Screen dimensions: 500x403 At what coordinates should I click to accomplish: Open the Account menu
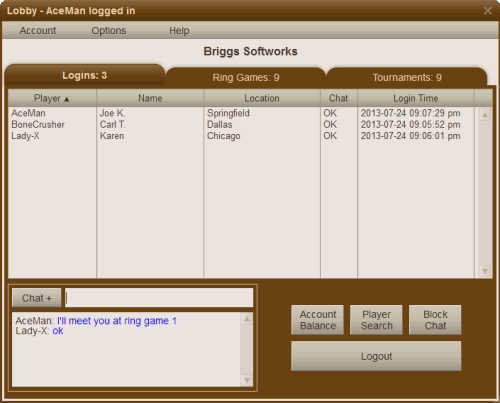pos(38,30)
